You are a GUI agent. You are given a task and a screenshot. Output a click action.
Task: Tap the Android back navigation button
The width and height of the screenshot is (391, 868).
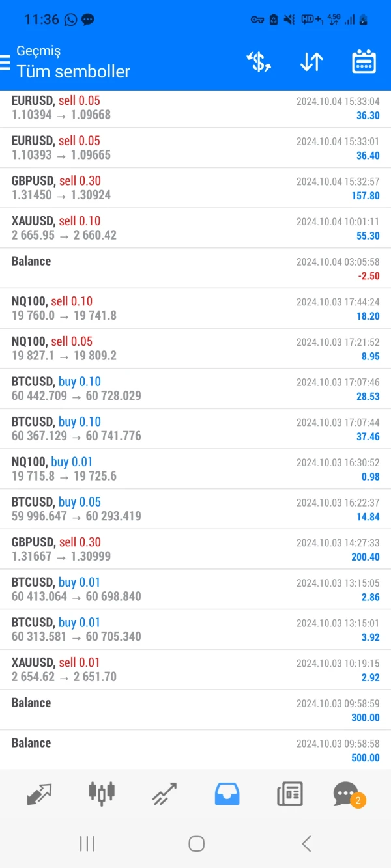coord(306,844)
